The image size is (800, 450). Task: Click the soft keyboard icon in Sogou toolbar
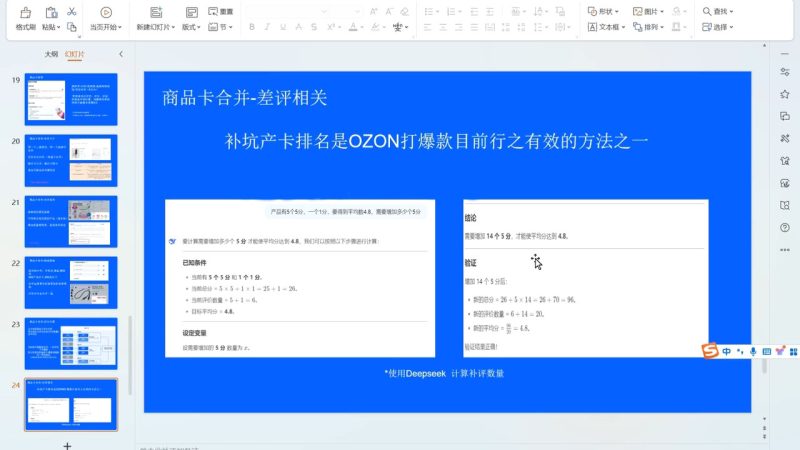coord(766,352)
